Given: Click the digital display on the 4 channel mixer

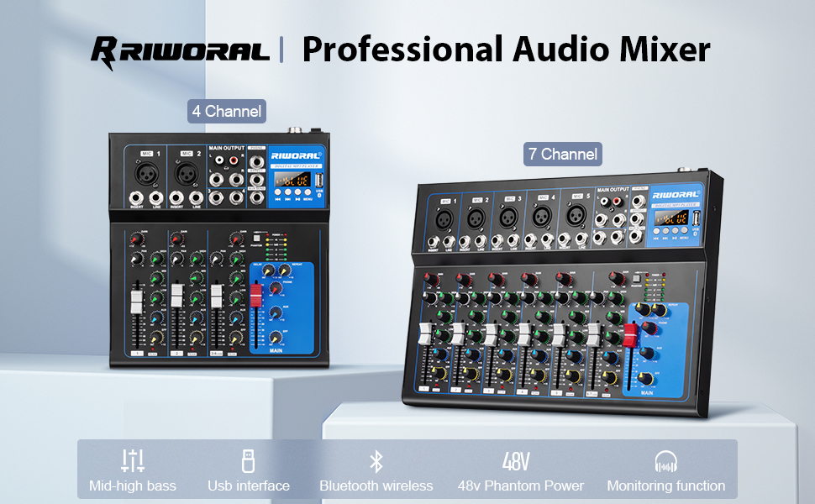Looking at the screenshot, I should pyautogui.click(x=292, y=181).
